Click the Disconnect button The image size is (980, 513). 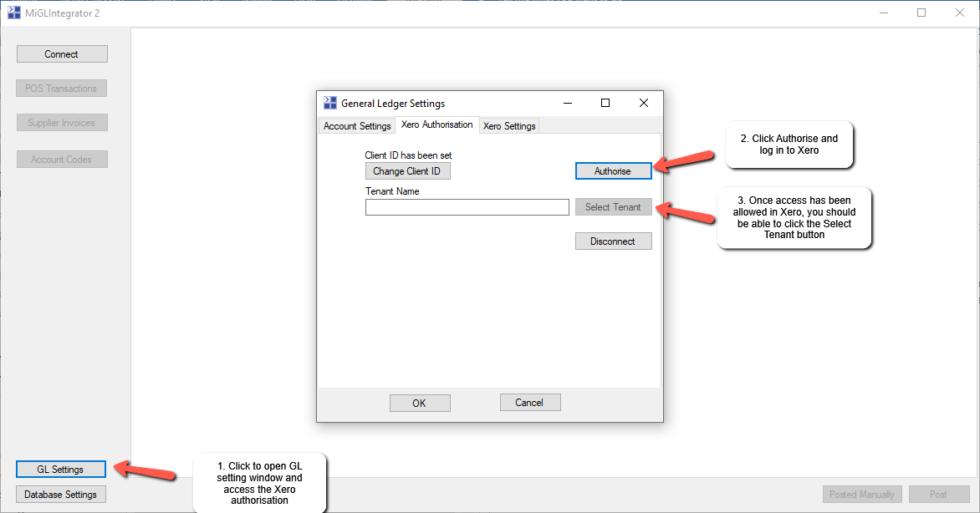point(613,241)
